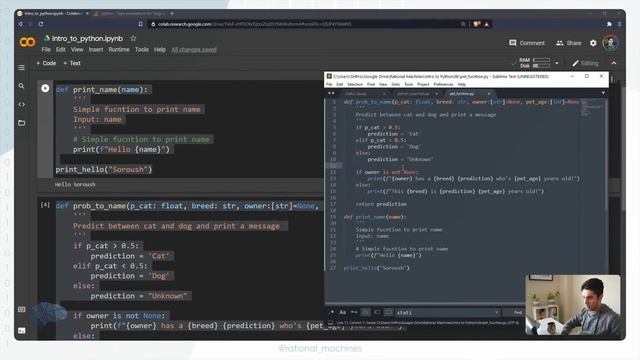Viewport: 640px width, 360px height.
Task: Switch to the second browser tab
Action: pos(131,13)
